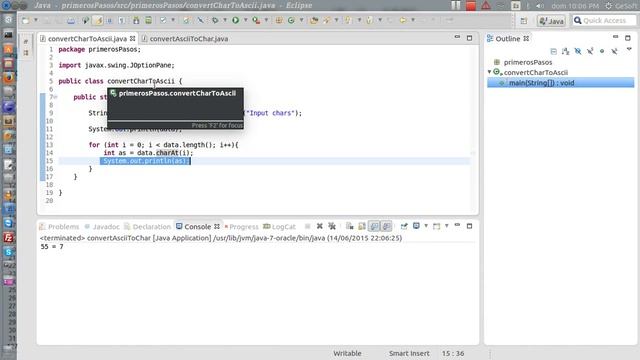640x360 pixels.
Task: Collapse convertCharToAscii class node in Outline
Action: pos(489,72)
